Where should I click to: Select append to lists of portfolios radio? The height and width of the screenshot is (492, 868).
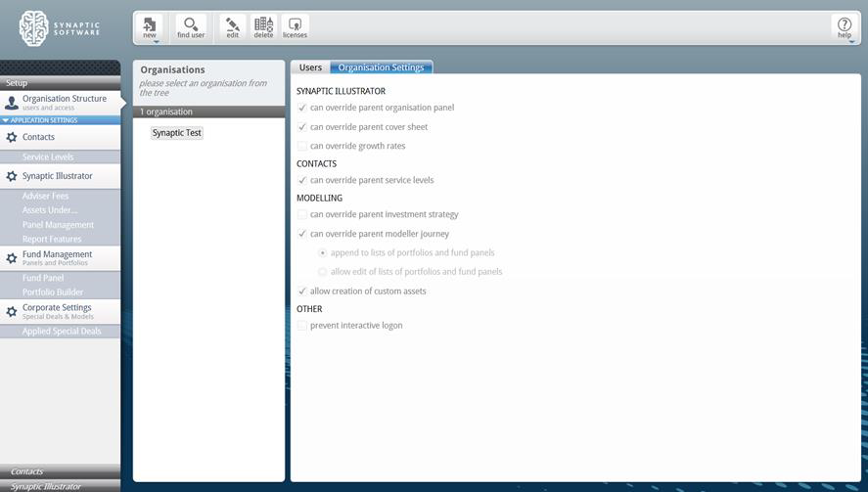pyautogui.click(x=322, y=253)
